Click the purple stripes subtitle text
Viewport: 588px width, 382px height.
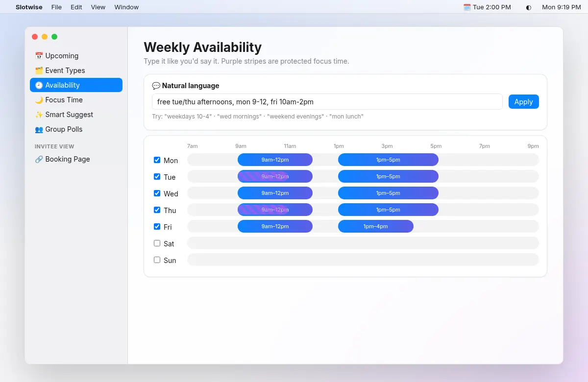(x=246, y=61)
